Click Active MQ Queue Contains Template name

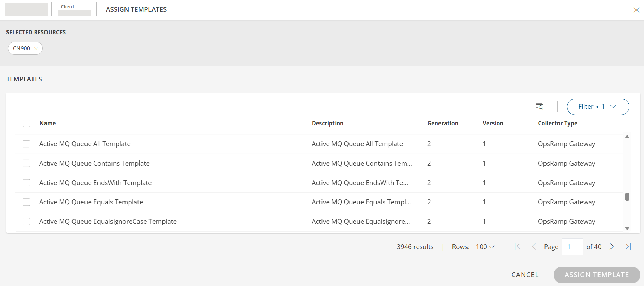pyautogui.click(x=94, y=163)
